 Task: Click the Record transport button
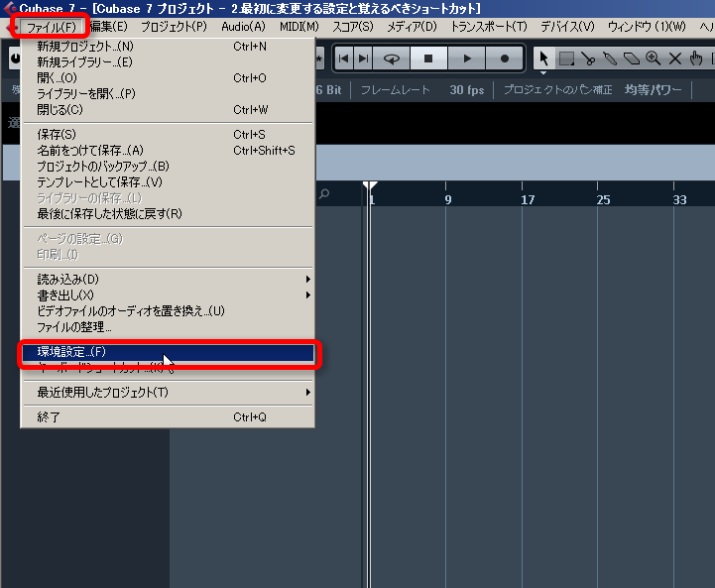point(505,59)
